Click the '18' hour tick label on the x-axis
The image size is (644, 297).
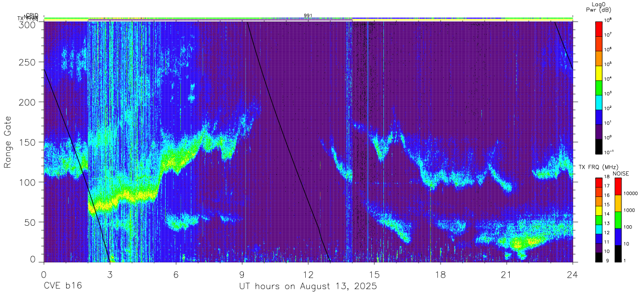click(440, 274)
